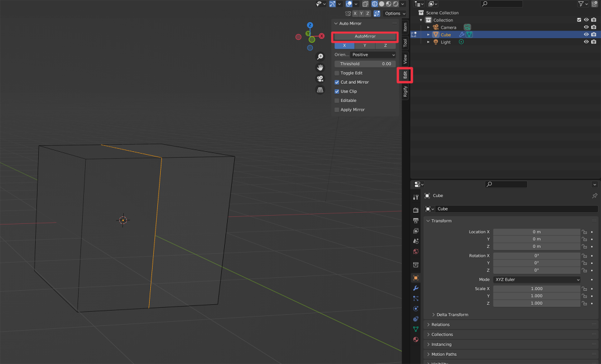Toggle the Collection exclude checkbox in the Outliner

tap(579, 20)
